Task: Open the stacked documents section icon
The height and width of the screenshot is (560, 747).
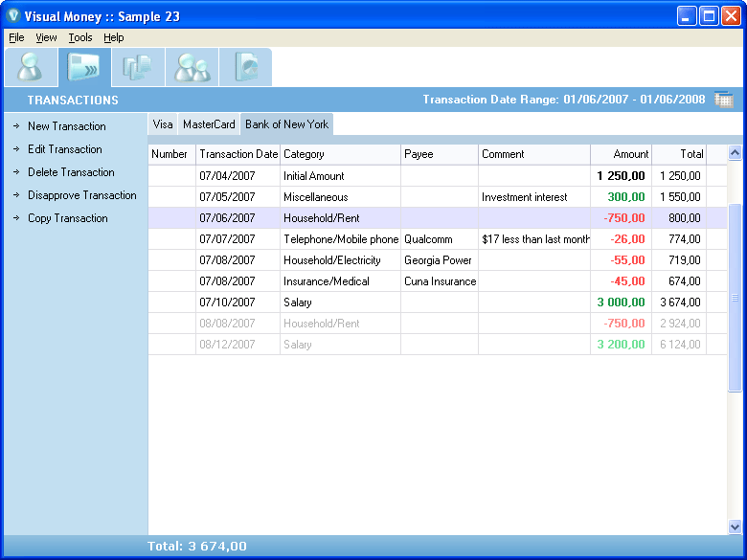Action: tap(138, 68)
